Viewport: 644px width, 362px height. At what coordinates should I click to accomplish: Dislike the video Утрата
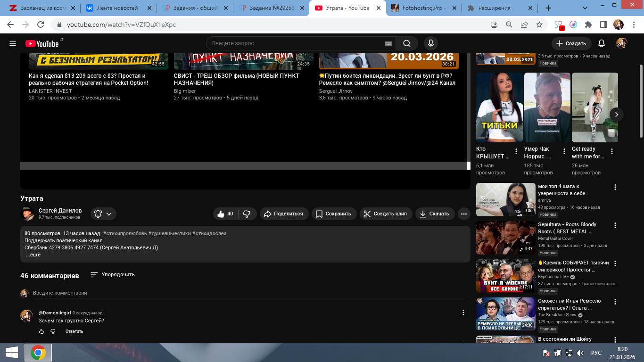click(x=247, y=214)
